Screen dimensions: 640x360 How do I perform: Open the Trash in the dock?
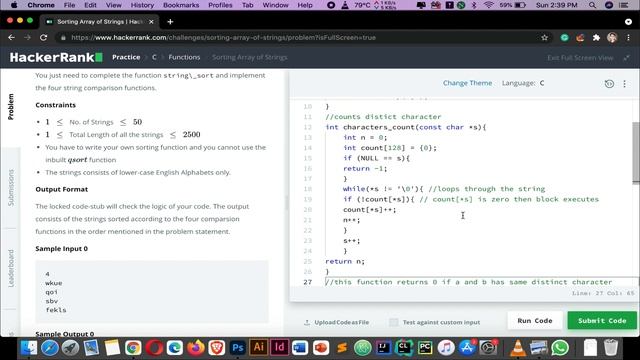point(611,348)
